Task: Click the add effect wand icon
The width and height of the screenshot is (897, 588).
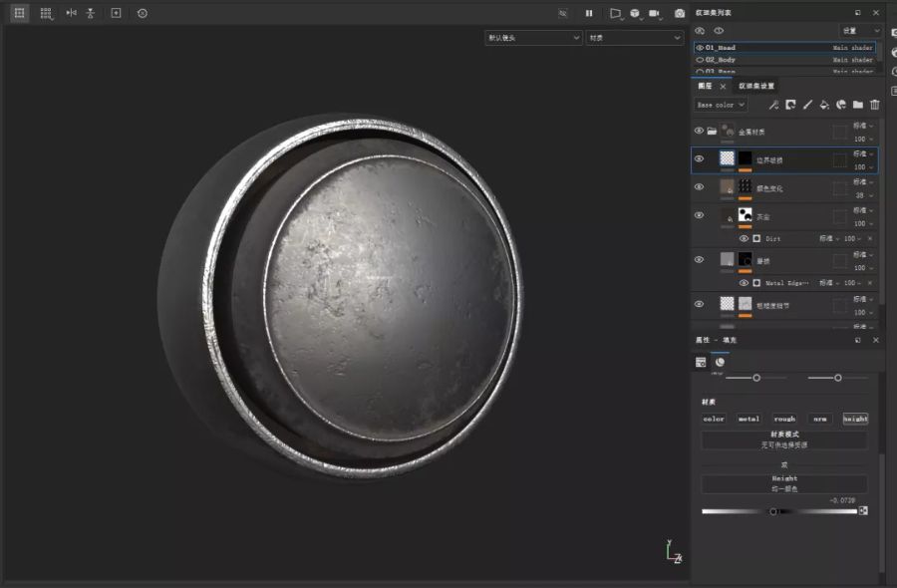Action: pos(773,105)
